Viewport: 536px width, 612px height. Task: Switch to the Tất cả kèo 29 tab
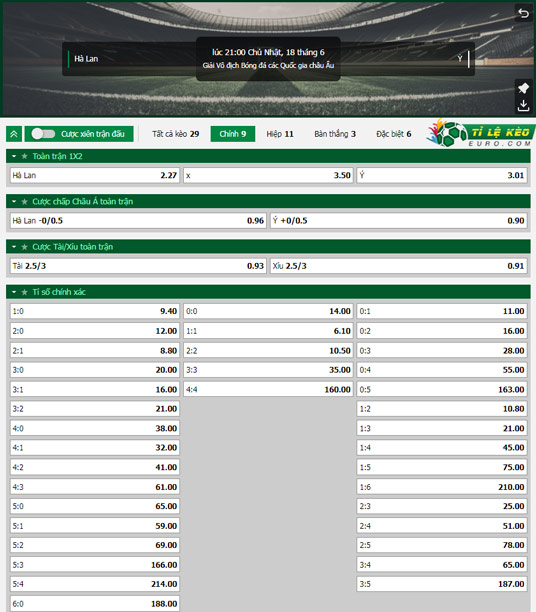[176, 134]
